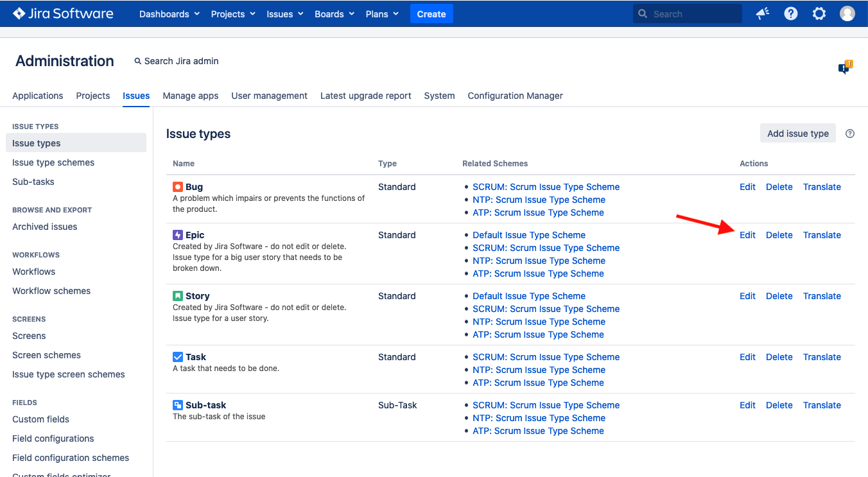Click the Add issue type button
This screenshot has height=477, width=868.
(798, 134)
